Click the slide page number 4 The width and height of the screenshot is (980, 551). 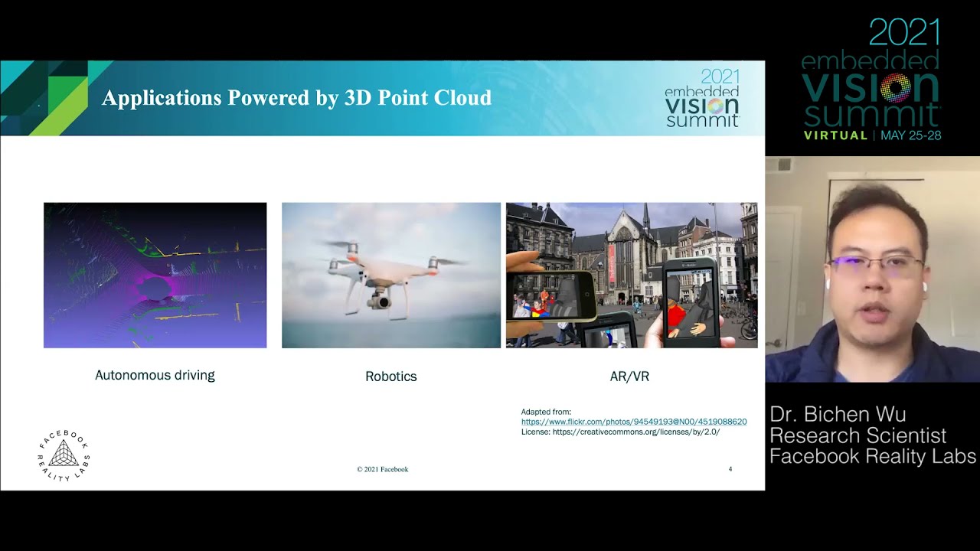tap(730, 469)
